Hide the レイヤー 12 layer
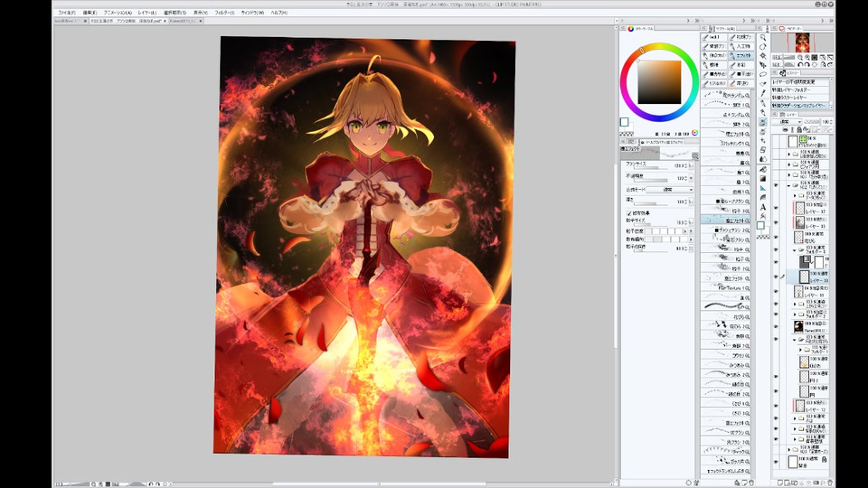The width and height of the screenshot is (868, 488). tap(776, 406)
